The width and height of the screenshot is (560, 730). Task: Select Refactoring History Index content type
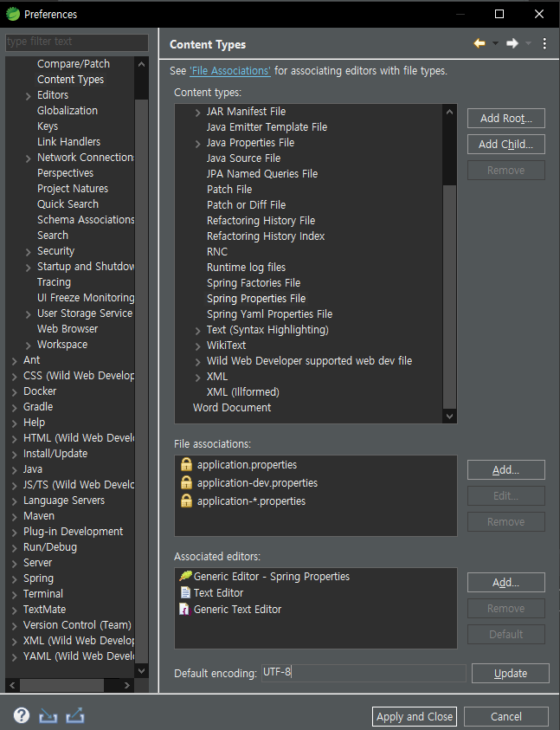pos(266,236)
